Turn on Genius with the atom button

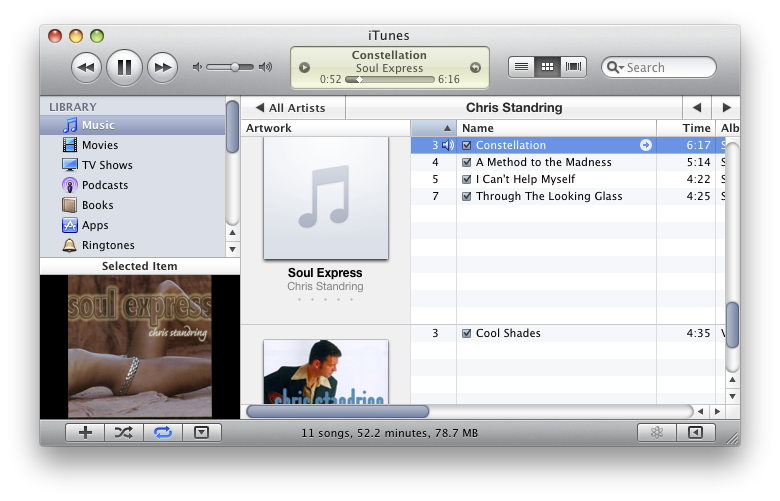pos(657,433)
